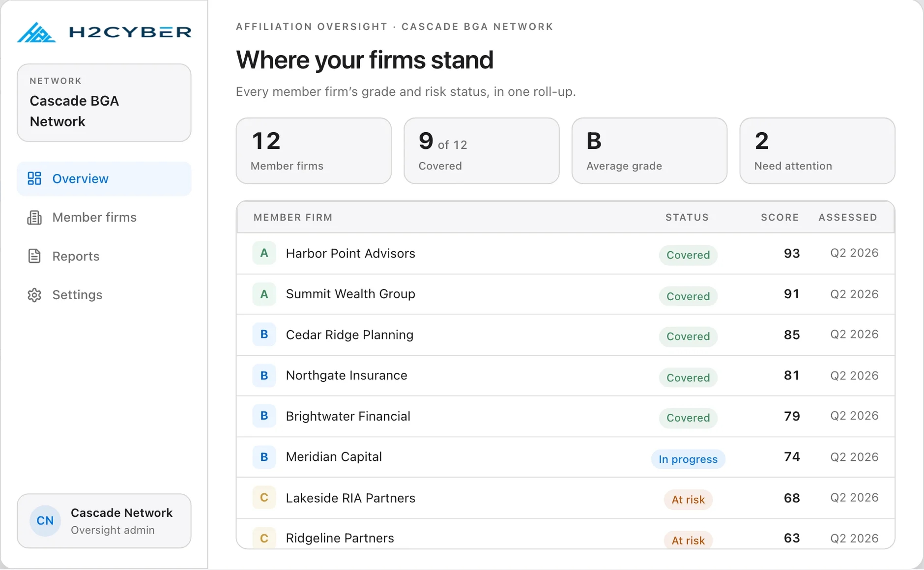Click the Average grade B card
Image resolution: width=924 pixels, height=570 pixels.
click(649, 151)
